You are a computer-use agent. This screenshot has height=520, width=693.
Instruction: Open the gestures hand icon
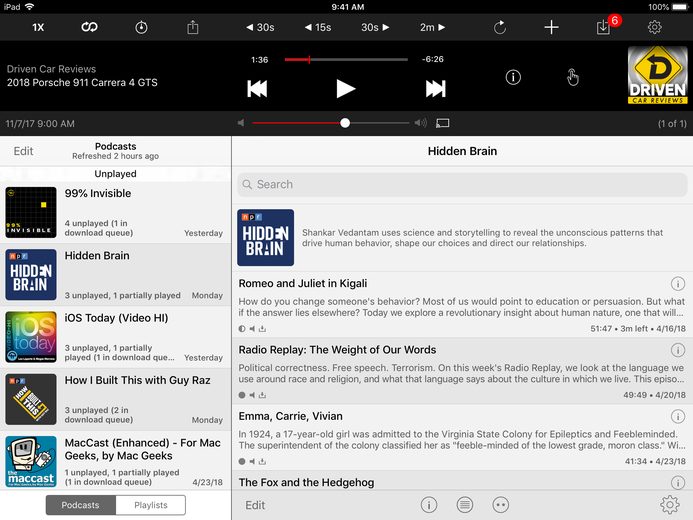[572, 77]
